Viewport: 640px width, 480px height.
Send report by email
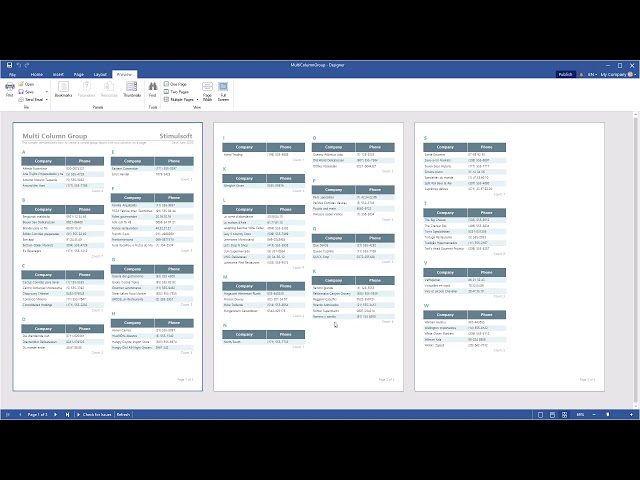[x=31, y=99]
